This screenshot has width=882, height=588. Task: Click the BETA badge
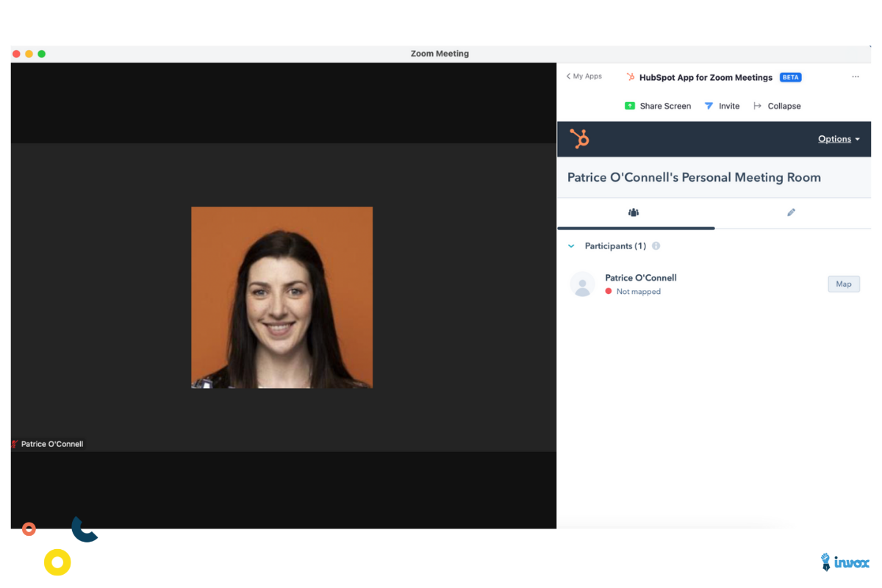click(x=791, y=77)
